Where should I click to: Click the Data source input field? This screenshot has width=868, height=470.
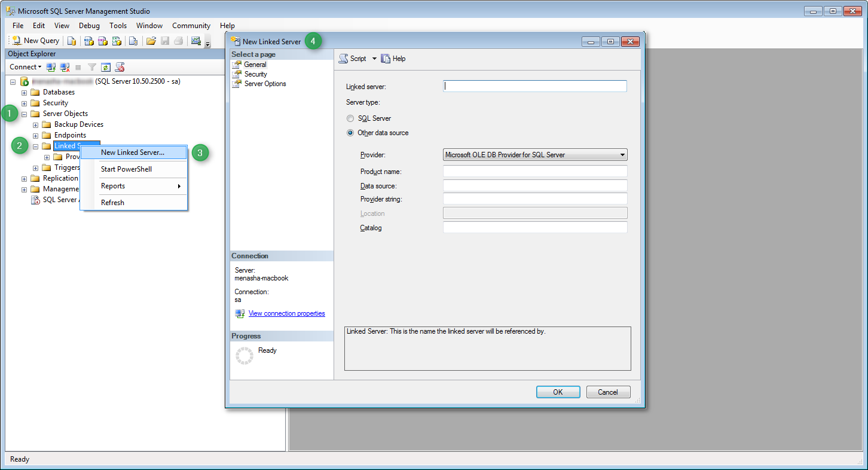[535, 186]
